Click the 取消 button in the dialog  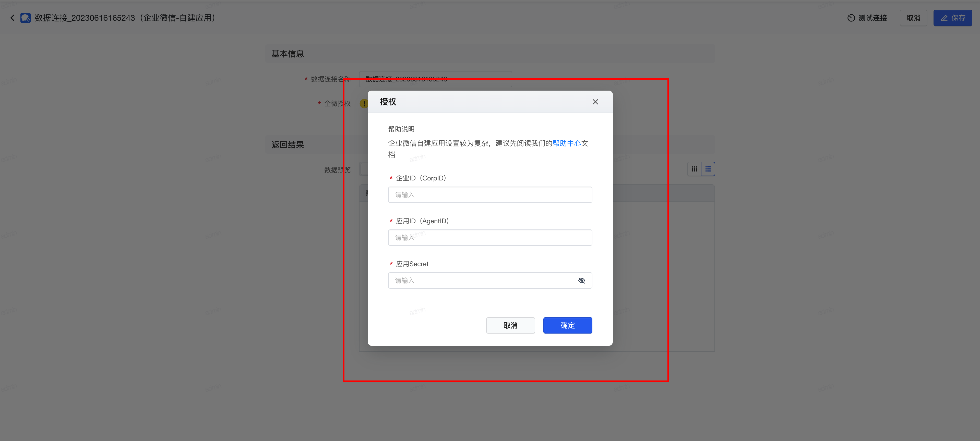click(510, 325)
